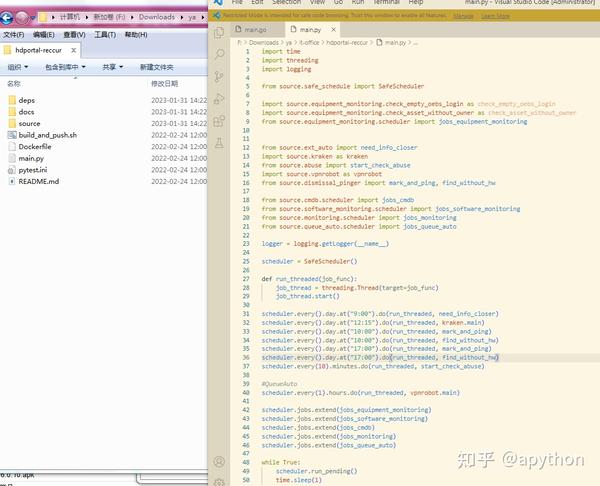Screen dimensions: 600x486
Task: Close the hdportal-reccur tab in Explorer
Action: click(x=73, y=50)
